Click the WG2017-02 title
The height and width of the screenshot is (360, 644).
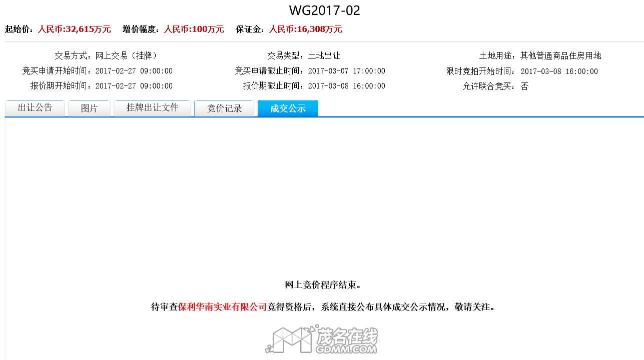[324, 10]
